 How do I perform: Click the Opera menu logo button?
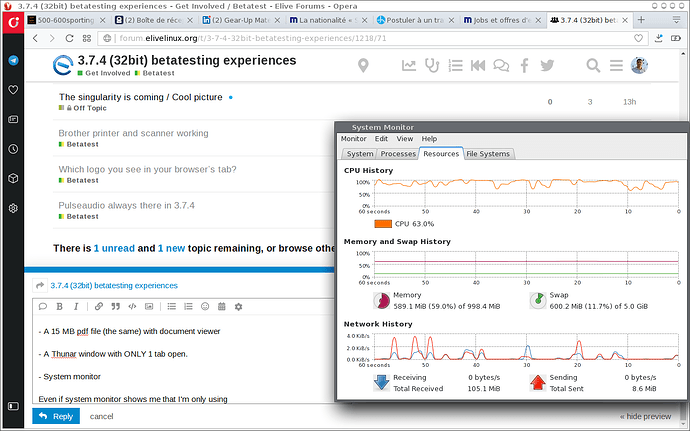(13, 22)
